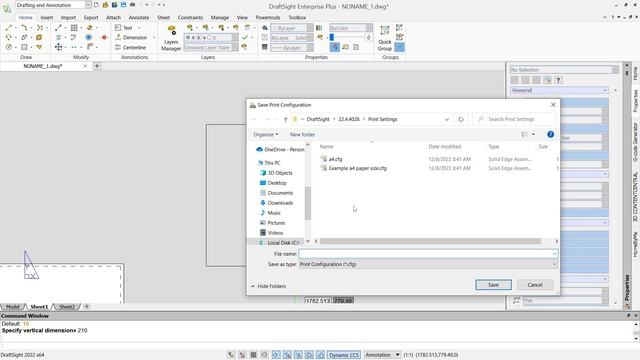Click the eraser Delete tool in Modify panel

click(x=89, y=28)
